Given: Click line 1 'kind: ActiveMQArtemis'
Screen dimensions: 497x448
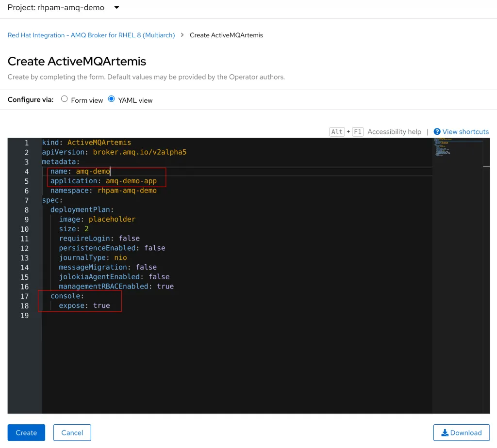Looking at the screenshot, I should tap(86, 143).
